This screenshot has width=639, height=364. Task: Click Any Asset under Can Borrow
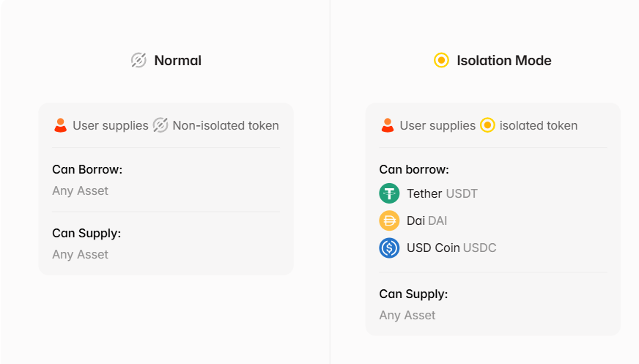tap(80, 190)
